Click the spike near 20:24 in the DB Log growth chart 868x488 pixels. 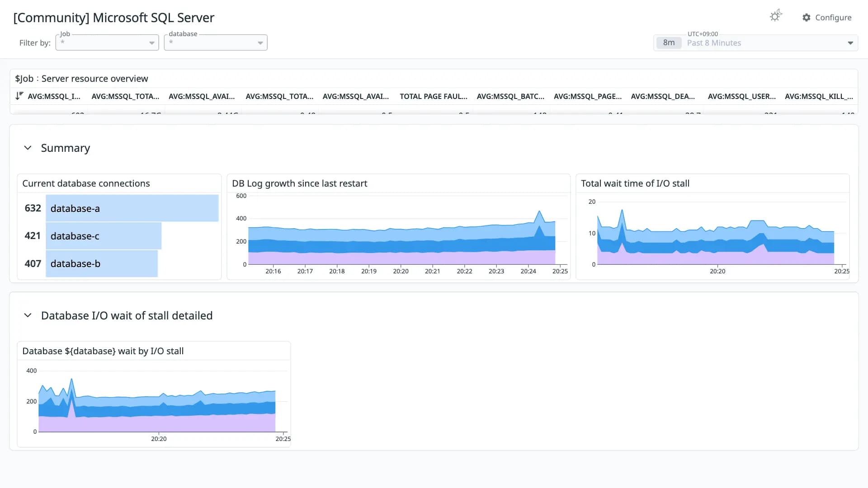(539, 211)
